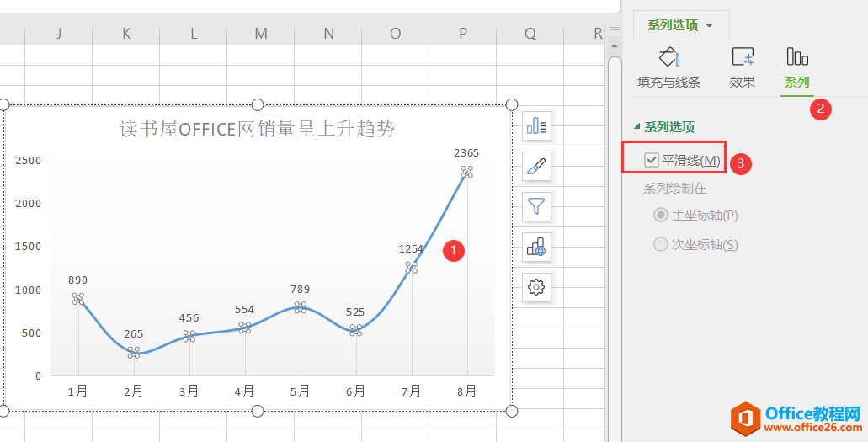
Task: Select column header N
Action: point(328,34)
